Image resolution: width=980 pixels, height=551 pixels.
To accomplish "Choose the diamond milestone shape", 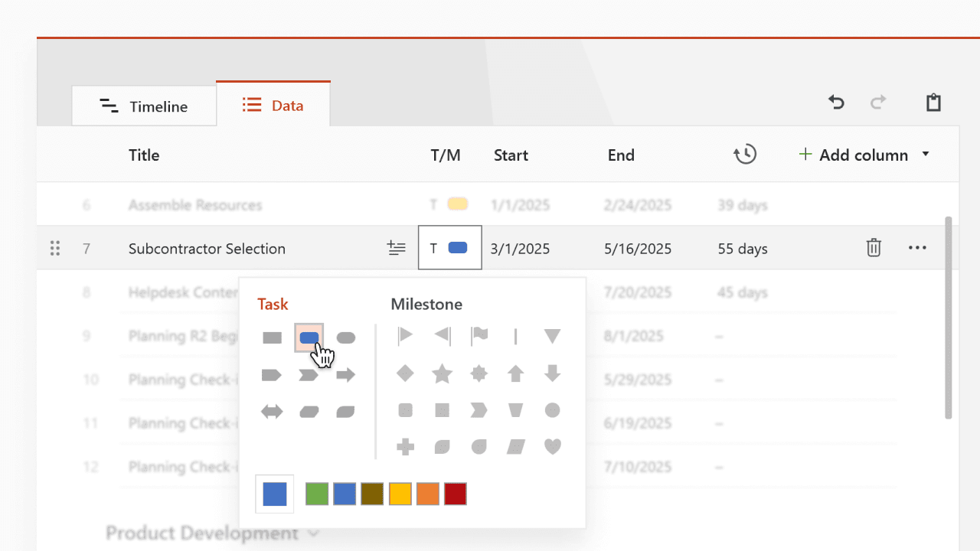I will [405, 373].
